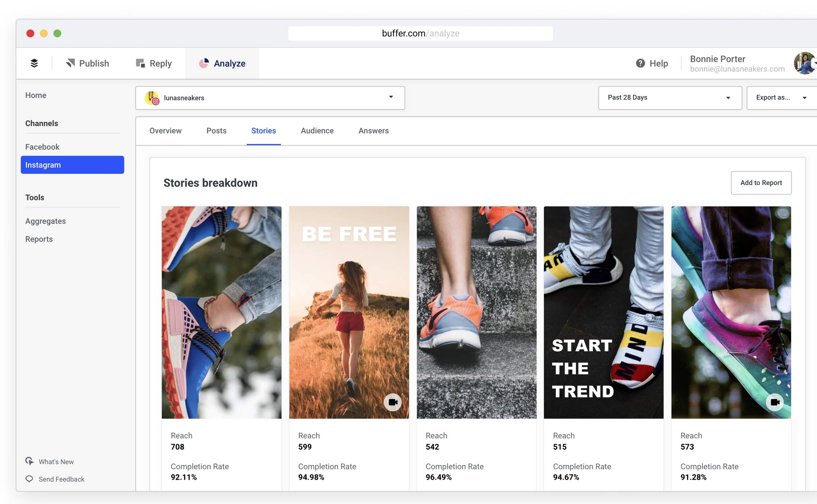Image resolution: width=817 pixels, height=504 pixels.
Task: Select the Instagram channel in sidebar
Action: [72, 165]
